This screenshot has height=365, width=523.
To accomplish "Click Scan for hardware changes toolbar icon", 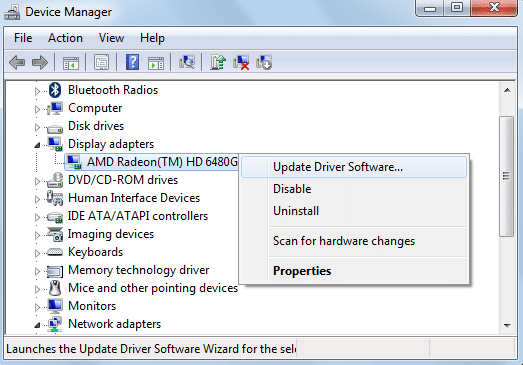I will [187, 62].
